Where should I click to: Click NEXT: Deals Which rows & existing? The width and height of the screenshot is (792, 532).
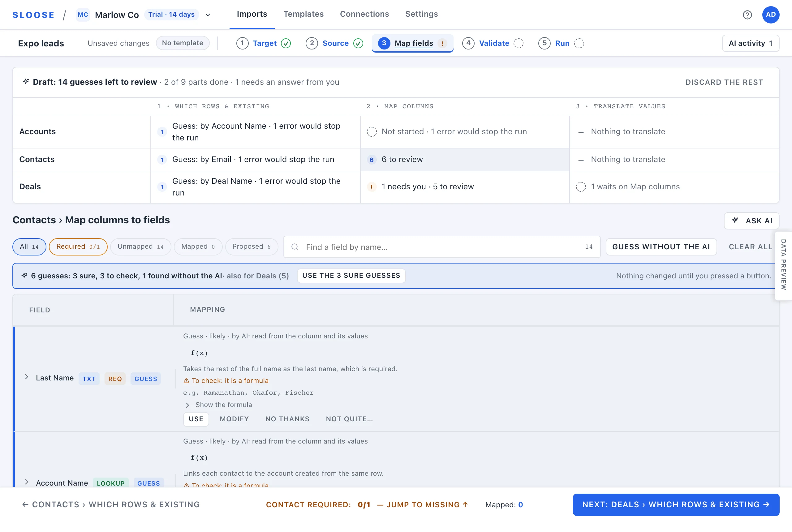676,504
